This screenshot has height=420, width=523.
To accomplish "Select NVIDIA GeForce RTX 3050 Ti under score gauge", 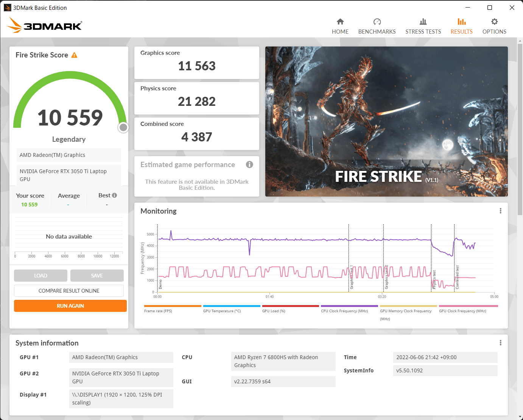I will click(69, 175).
